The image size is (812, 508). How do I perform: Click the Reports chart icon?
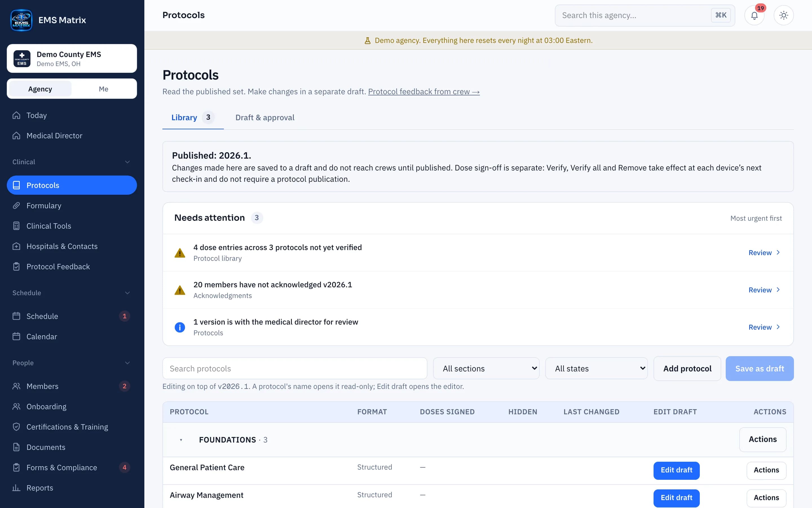tap(16, 487)
